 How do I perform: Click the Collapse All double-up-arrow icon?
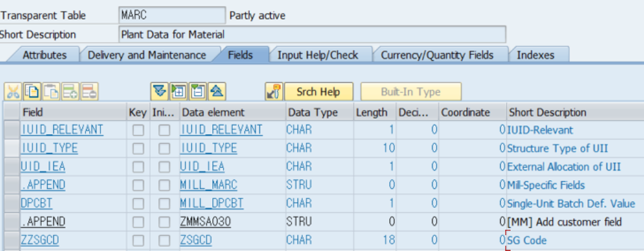(217, 91)
